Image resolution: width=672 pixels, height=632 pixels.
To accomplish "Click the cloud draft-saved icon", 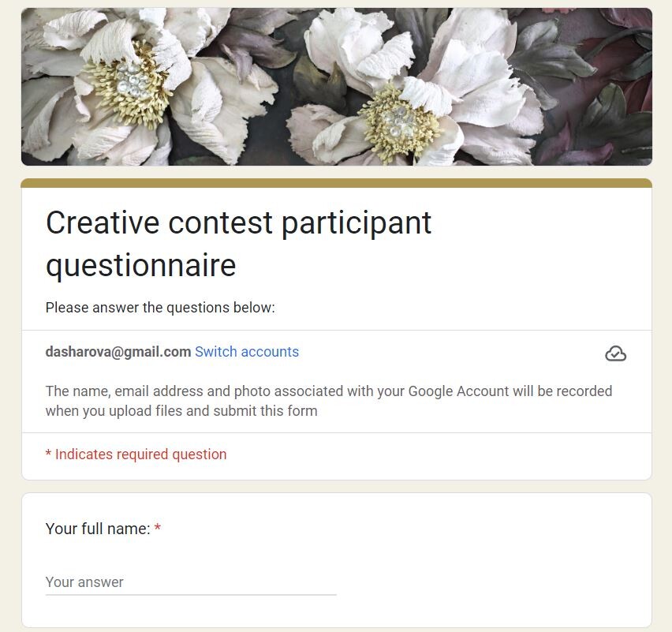I will tap(615, 353).
